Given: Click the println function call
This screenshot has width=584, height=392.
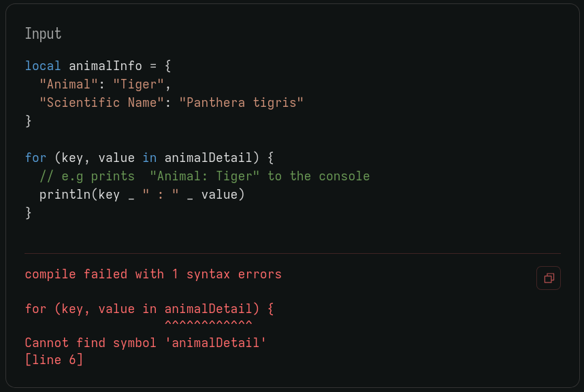Looking at the screenshot, I should click(65, 195).
